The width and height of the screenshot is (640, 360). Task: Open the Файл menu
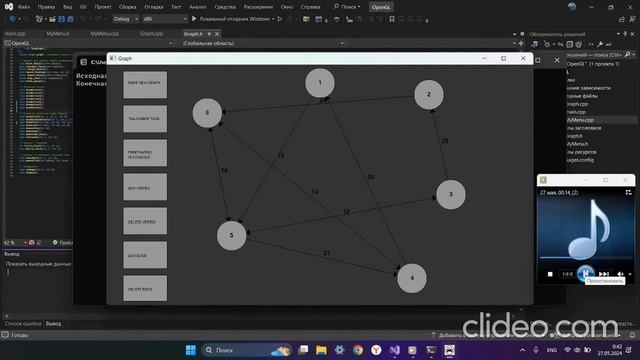[x=24, y=7]
